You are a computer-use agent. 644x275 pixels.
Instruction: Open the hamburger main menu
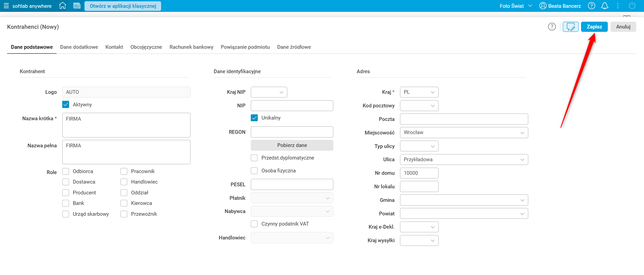coord(6,6)
